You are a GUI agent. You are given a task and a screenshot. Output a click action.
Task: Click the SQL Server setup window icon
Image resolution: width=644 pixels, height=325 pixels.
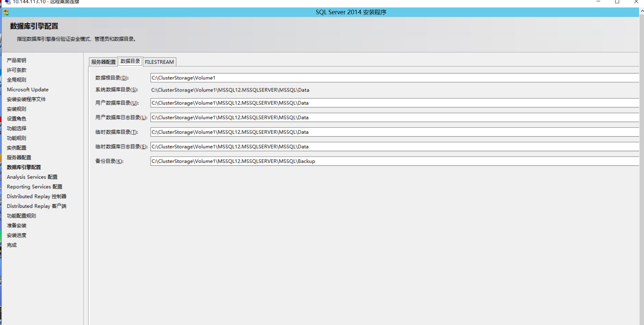tap(6, 12)
